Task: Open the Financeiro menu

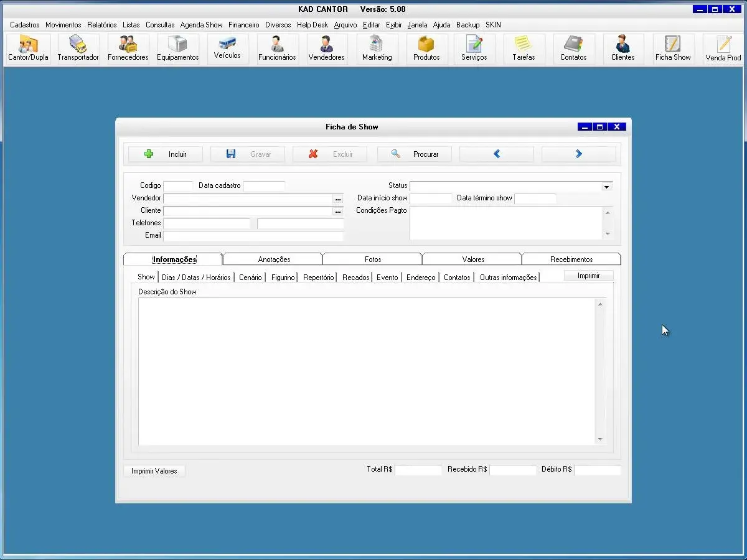Action: click(243, 25)
